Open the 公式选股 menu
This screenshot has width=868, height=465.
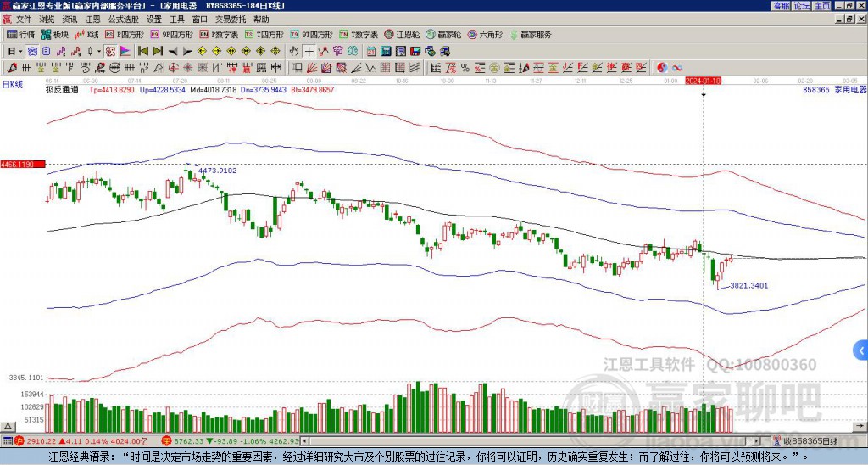(x=124, y=20)
